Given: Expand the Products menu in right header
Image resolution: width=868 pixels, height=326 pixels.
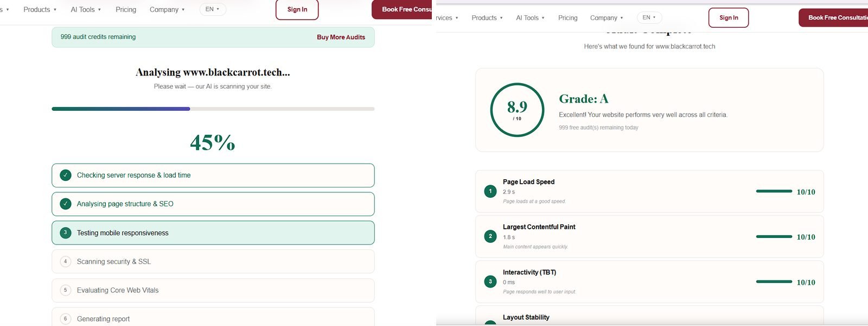Looking at the screenshot, I should 487,18.
